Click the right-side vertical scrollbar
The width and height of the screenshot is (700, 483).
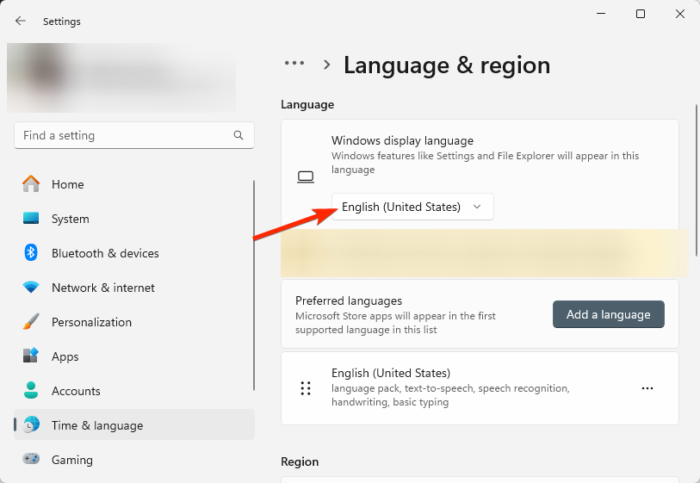(x=696, y=180)
